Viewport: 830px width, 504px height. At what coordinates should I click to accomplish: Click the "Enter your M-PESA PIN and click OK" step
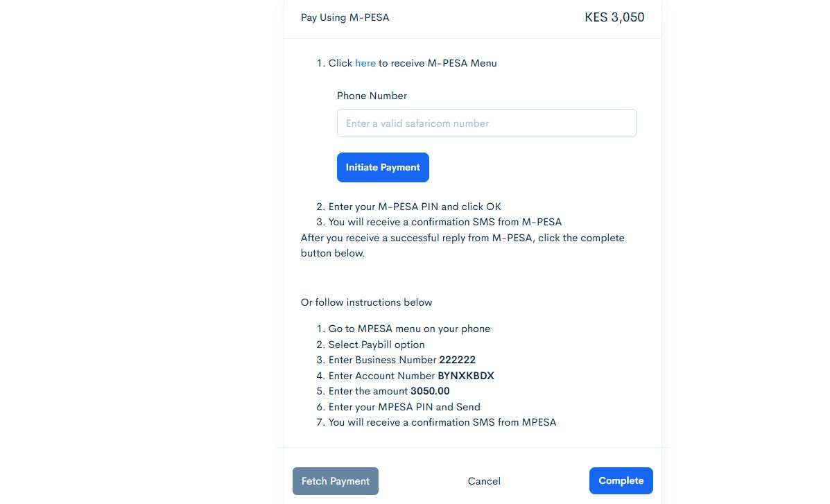415,207
